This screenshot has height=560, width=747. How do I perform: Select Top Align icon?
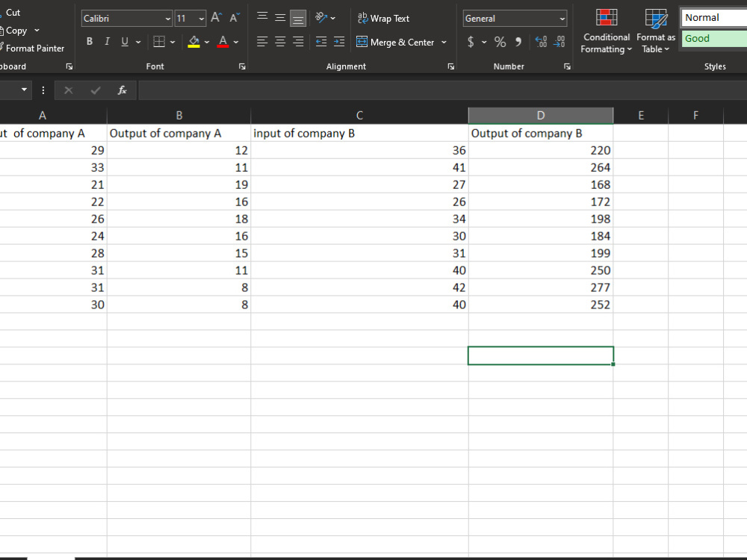click(262, 18)
